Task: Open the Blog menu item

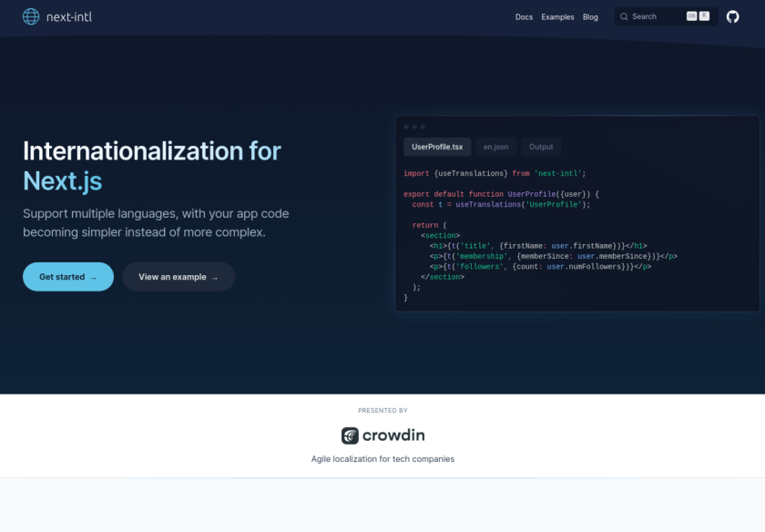Action: point(590,17)
